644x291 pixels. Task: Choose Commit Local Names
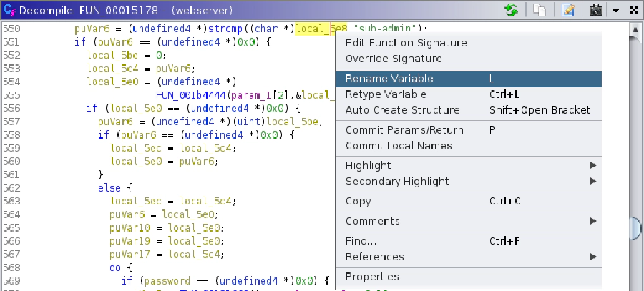(469, 146)
